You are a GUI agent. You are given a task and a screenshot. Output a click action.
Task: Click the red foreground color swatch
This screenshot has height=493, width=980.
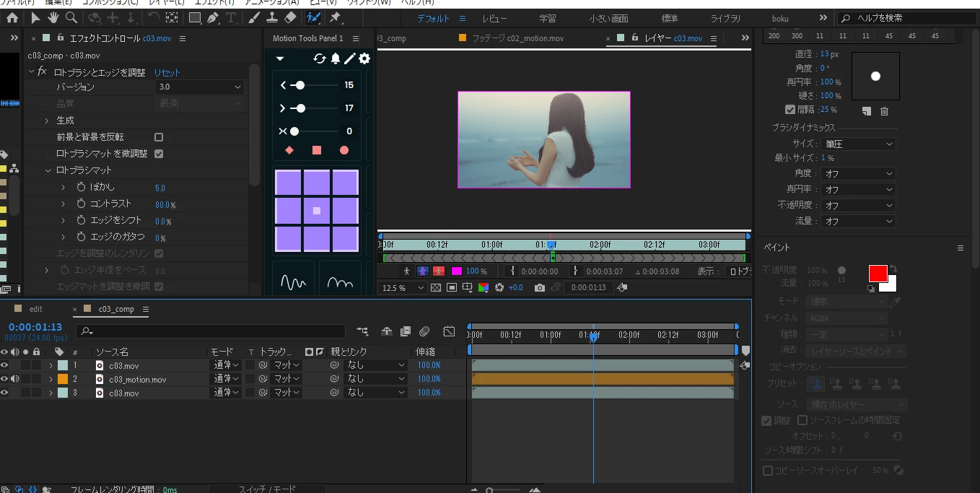(878, 274)
